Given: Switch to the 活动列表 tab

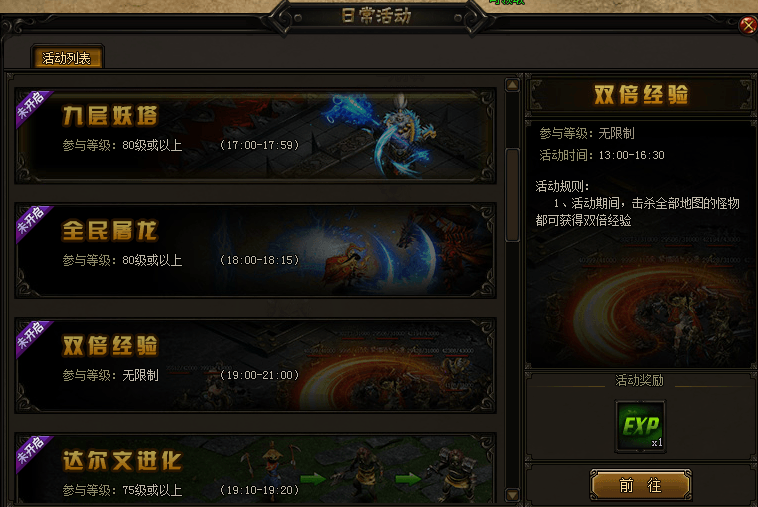Looking at the screenshot, I should click(x=67, y=58).
